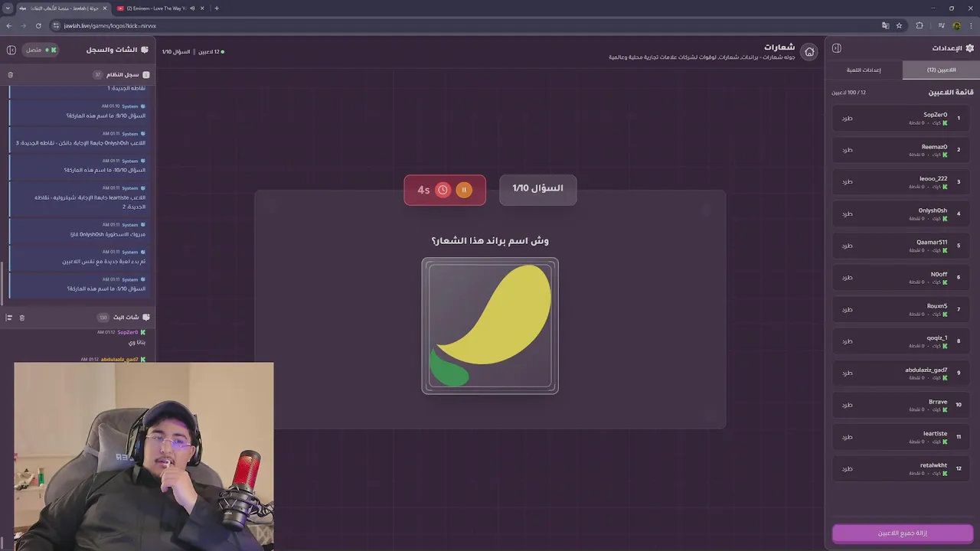
Task: Open a new browser tab
Action: coord(217,8)
